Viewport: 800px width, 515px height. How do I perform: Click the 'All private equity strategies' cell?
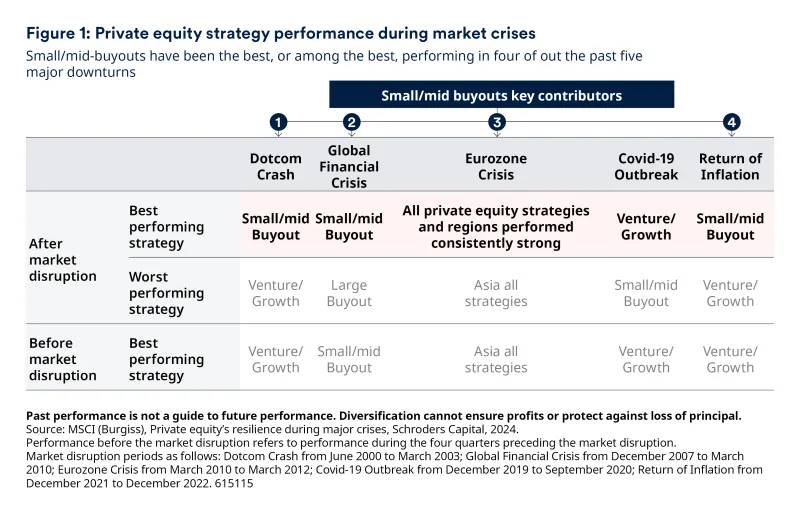[x=496, y=227]
